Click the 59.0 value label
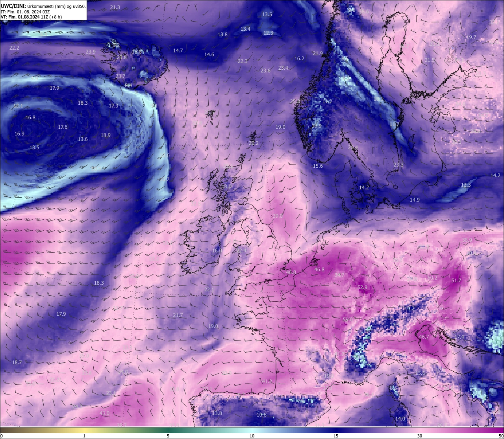 coord(348,320)
